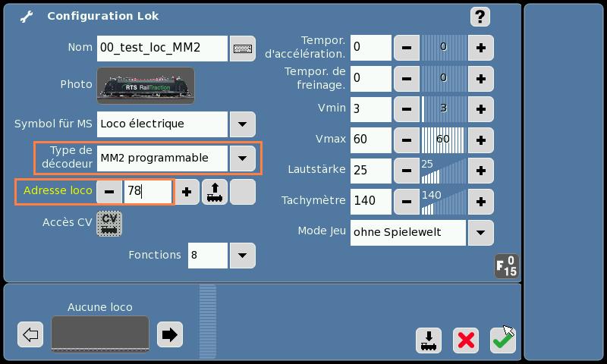This screenshot has height=364, width=607.
Task: Lower Lautstärke with minus button
Action: point(407,171)
